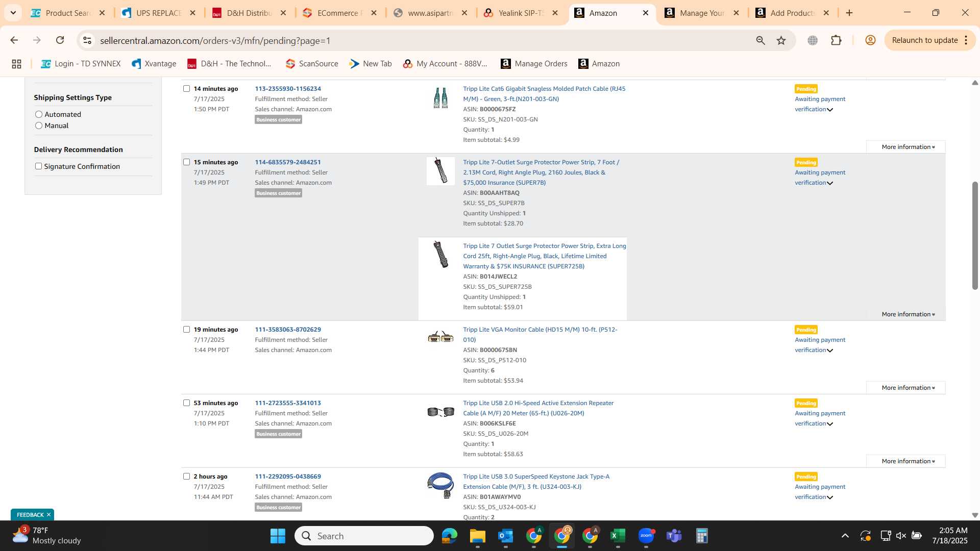Click the address bar URL field
The height and width of the screenshot is (551, 980).
coord(419,40)
